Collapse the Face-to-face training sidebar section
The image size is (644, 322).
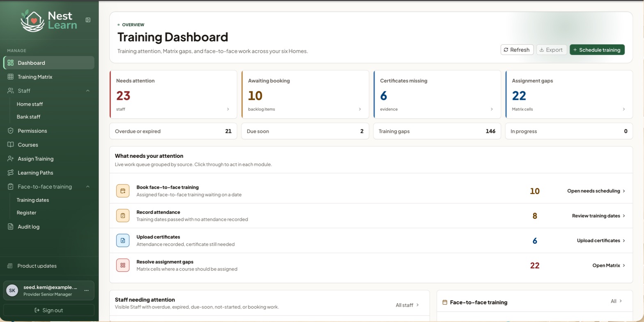pos(88,187)
